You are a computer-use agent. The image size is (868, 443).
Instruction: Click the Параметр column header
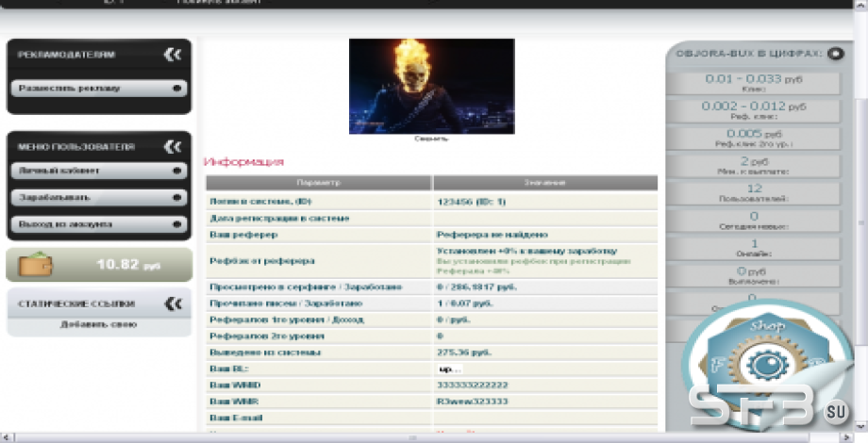[x=319, y=183]
